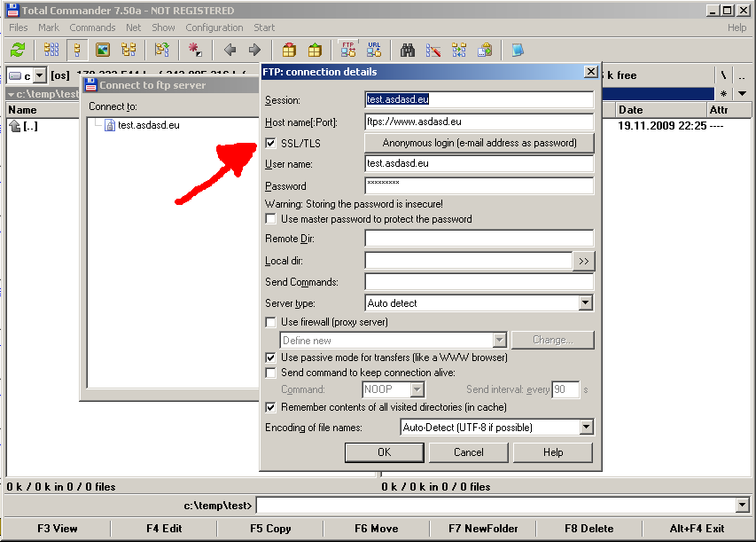Enable Send command to keep connection alive
This screenshot has width=756, height=542.
pos(271,373)
